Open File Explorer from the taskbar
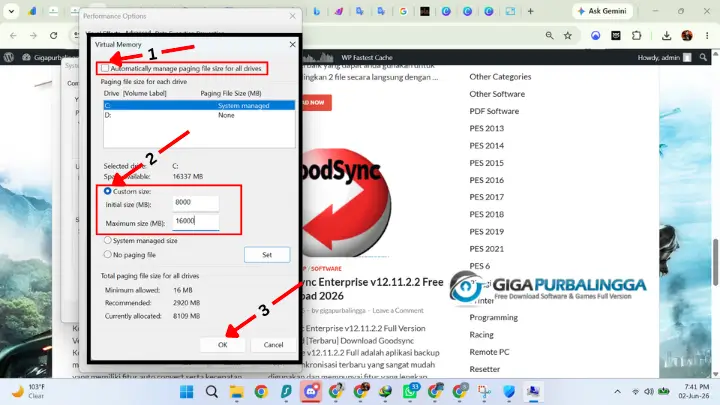This screenshot has height=405, width=720. click(x=236, y=392)
